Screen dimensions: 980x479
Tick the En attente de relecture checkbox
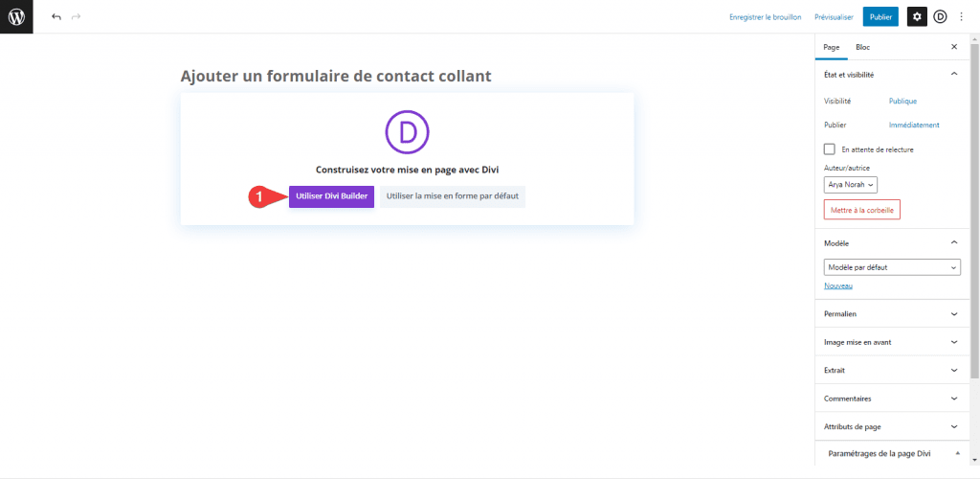830,149
